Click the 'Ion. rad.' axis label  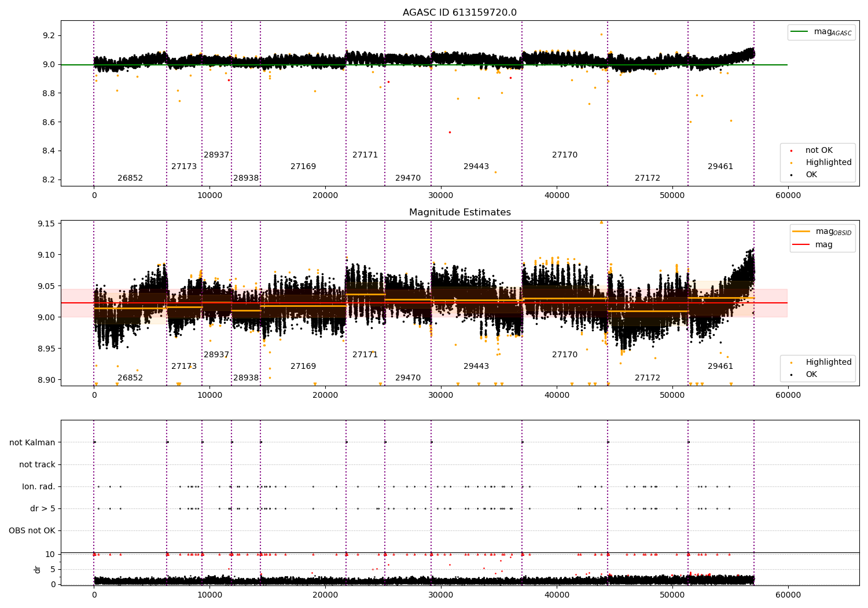pyautogui.click(x=39, y=487)
